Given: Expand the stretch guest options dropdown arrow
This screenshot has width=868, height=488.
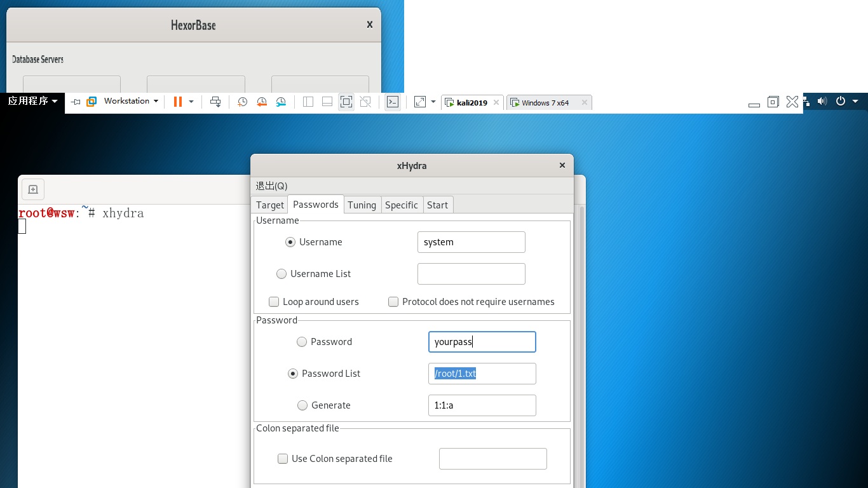Looking at the screenshot, I should coord(433,102).
